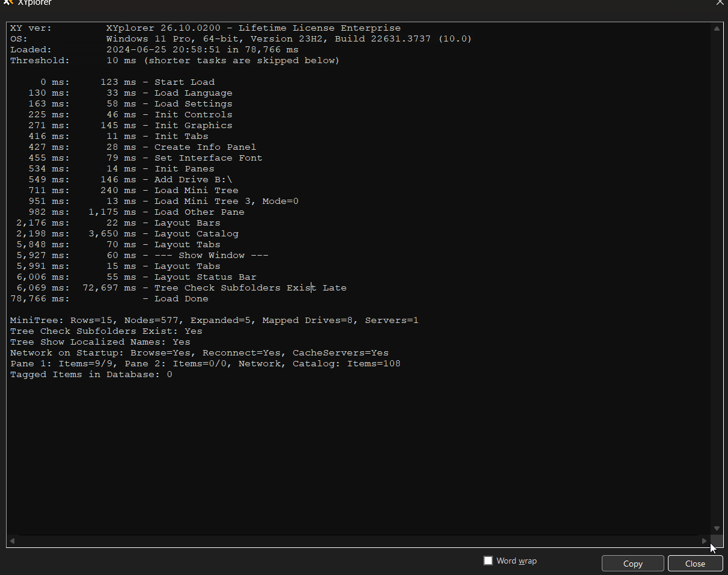This screenshot has width=728, height=575.
Task: Click the 'Threshold:' 10 ms line
Action: pyautogui.click(x=175, y=60)
